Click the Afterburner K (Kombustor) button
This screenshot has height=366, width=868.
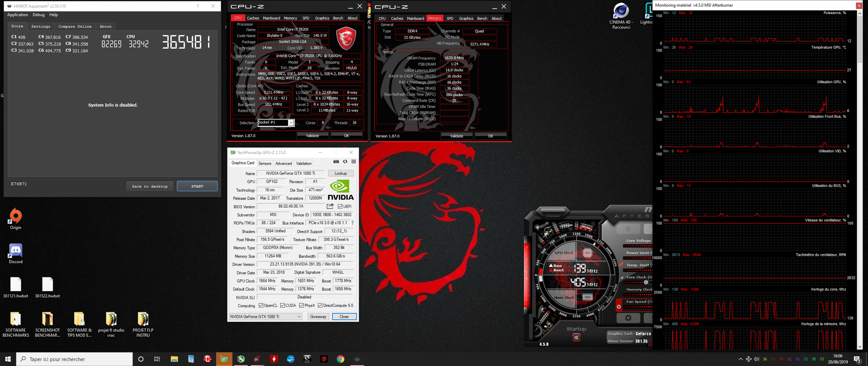(x=628, y=229)
